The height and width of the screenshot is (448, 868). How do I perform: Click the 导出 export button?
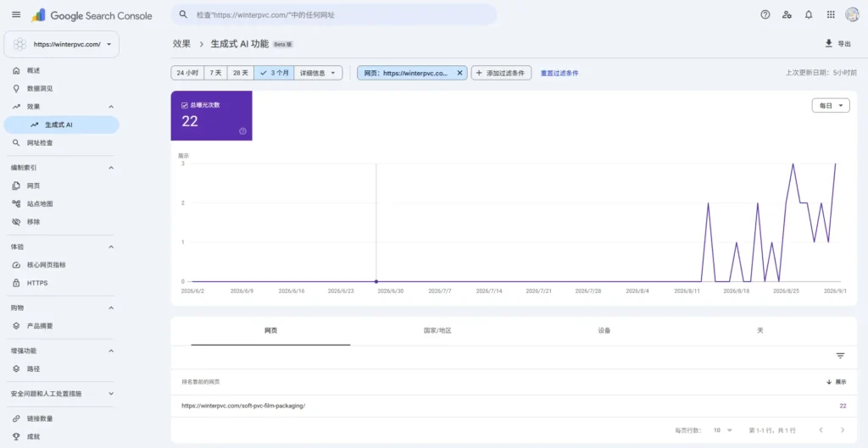[x=837, y=44]
